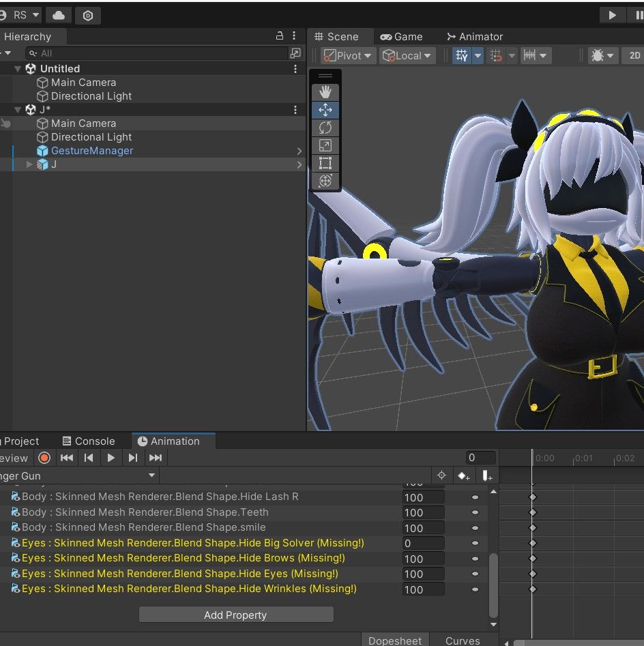Go to previous keyframe
This screenshot has height=646, width=644.
pos(89,458)
